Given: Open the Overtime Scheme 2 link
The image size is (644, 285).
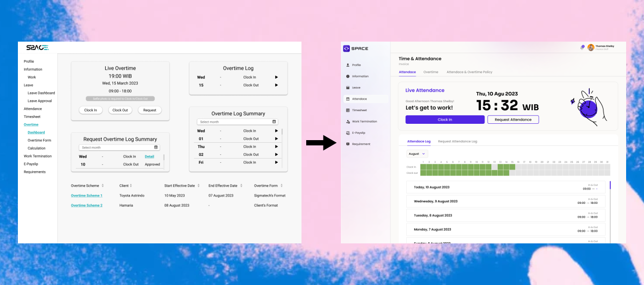Looking at the screenshot, I should [87, 205].
